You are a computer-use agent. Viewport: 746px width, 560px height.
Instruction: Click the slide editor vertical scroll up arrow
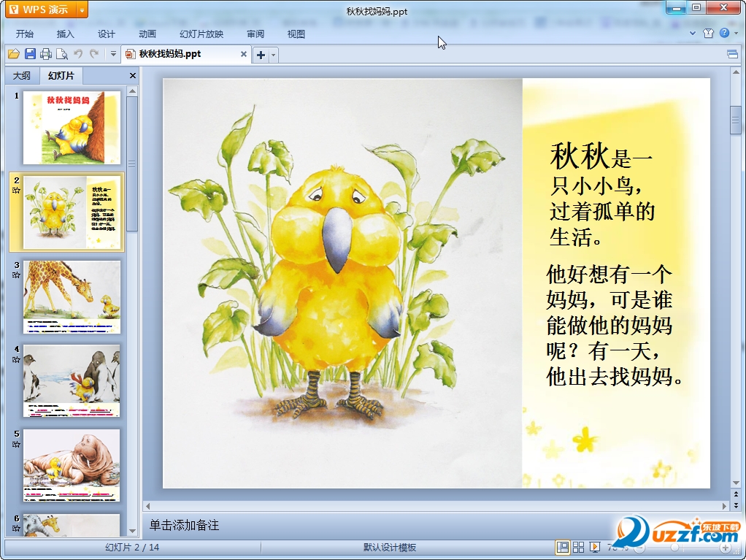(736, 72)
